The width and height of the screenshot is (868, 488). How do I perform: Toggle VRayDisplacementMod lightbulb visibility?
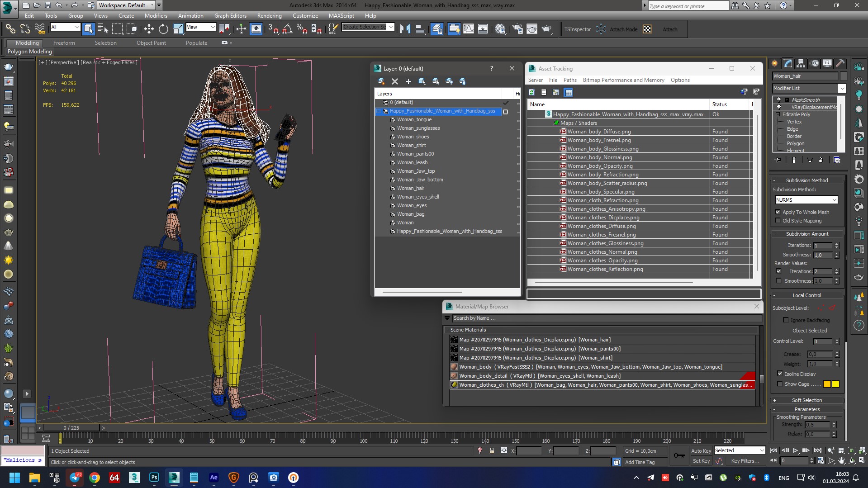click(x=779, y=107)
